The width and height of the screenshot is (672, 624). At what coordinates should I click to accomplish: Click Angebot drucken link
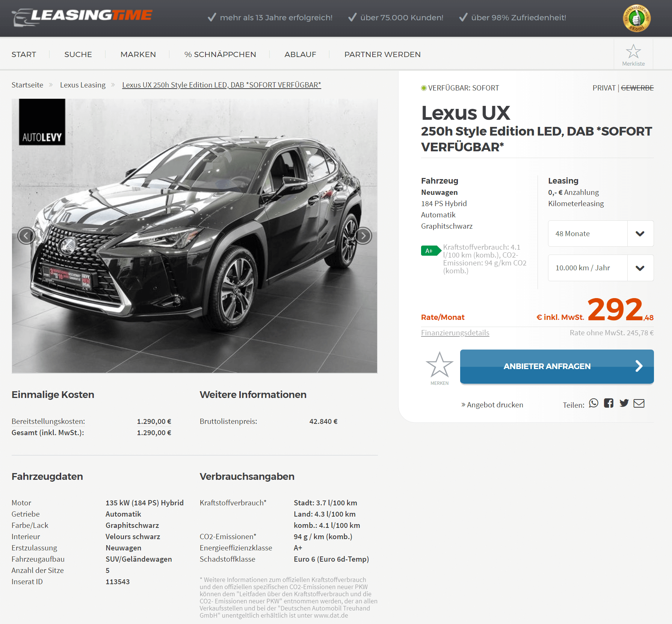pos(492,405)
